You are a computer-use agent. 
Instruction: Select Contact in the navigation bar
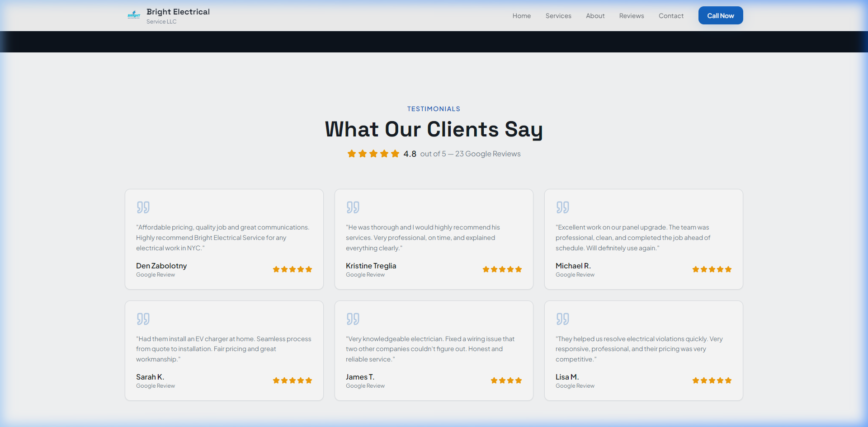point(671,16)
